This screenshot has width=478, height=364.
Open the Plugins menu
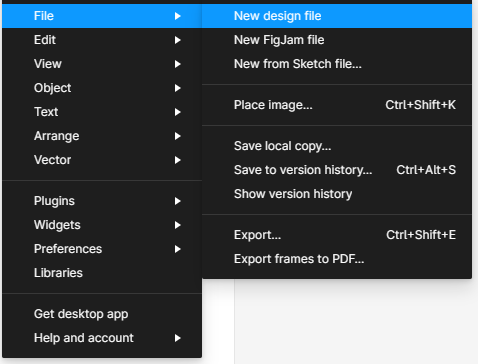tap(102, 201)
